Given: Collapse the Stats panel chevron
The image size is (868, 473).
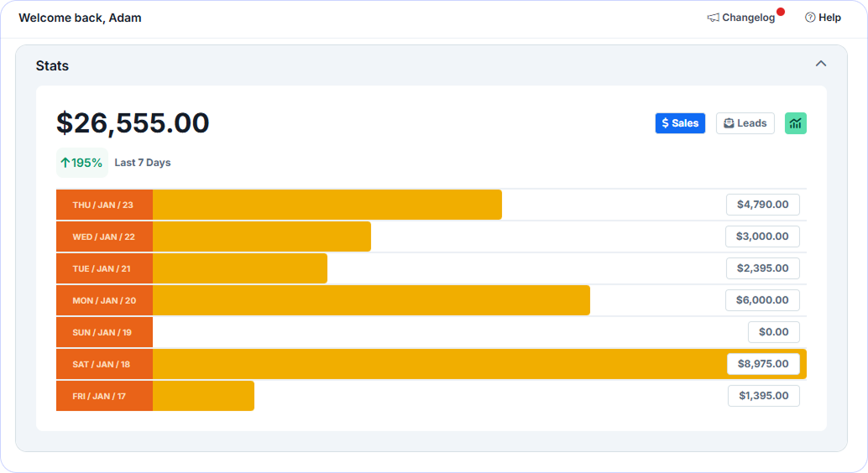Looking at the screenshot, I should [x=821, y=64].
